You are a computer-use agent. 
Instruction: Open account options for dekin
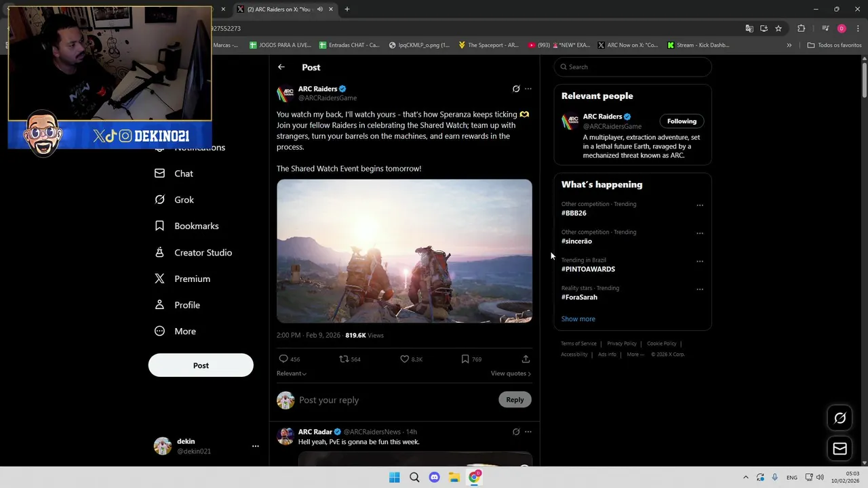(x=256, y=446)
